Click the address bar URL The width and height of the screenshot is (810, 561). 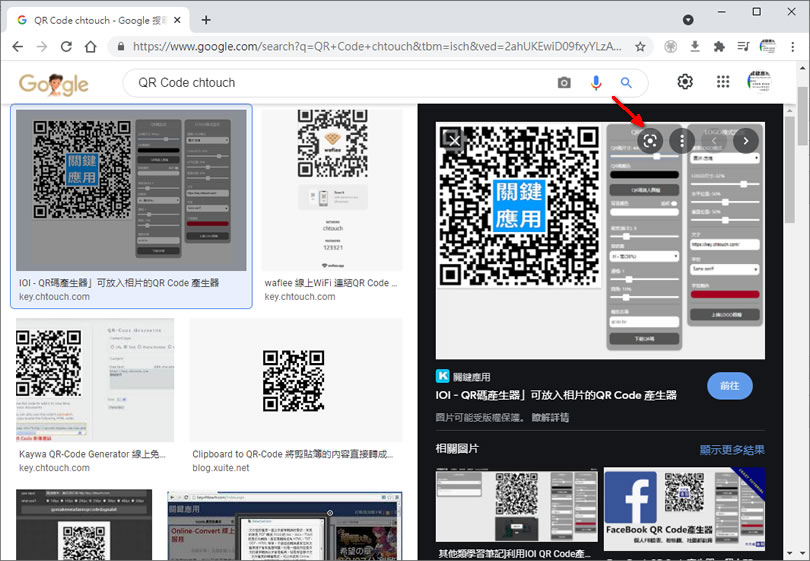pyautogui.click(x=377, y=46)
